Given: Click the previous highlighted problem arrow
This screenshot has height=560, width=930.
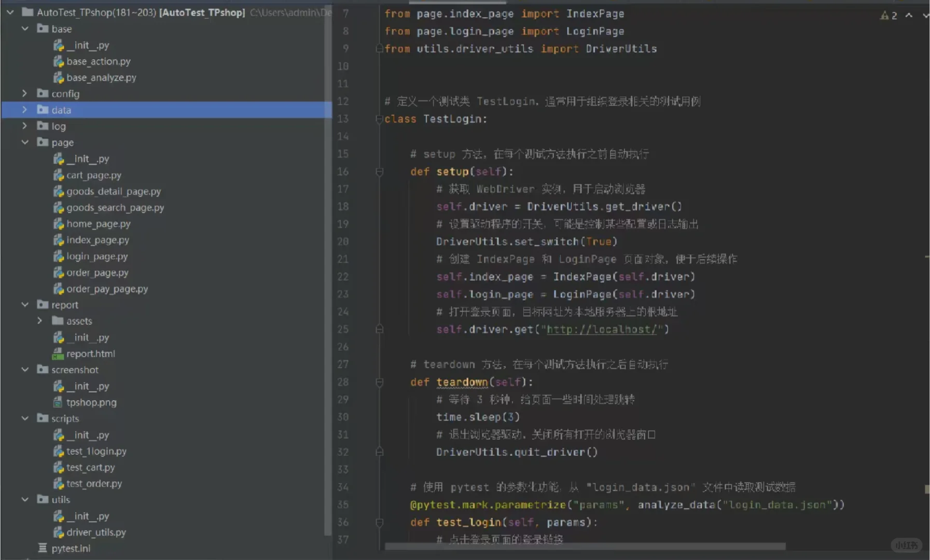Looking at the screenshot, I should pyautogui.click(x=909, y=16).
